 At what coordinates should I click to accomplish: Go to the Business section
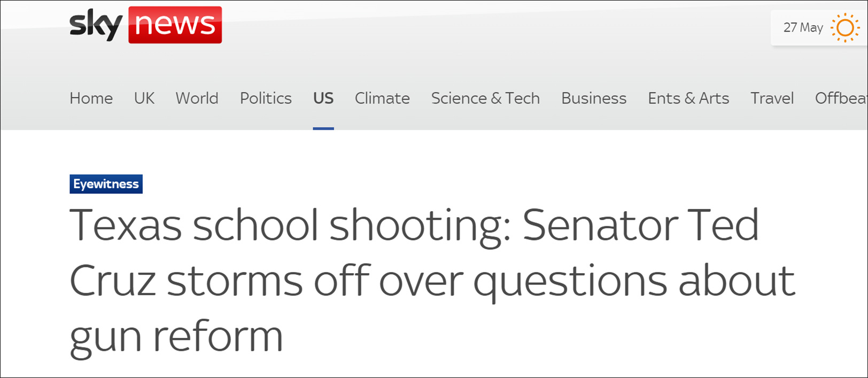tap(594, 98)
